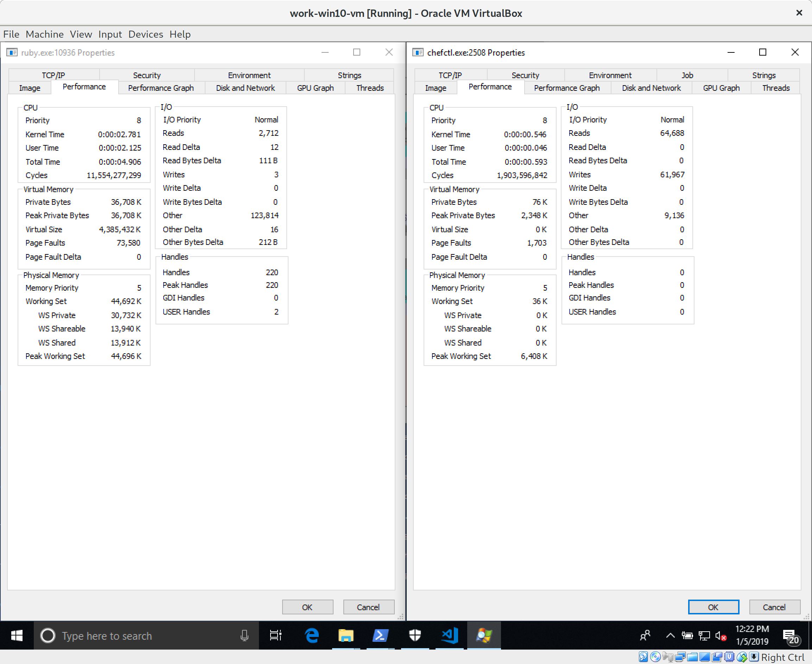Click the muted volume tray icon

[x=721, y=636]
